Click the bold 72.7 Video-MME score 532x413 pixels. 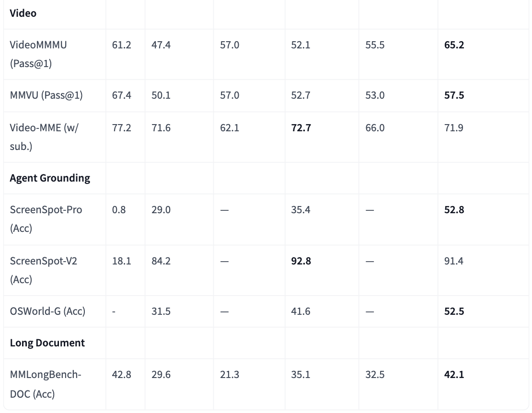[x=301, y=128]
